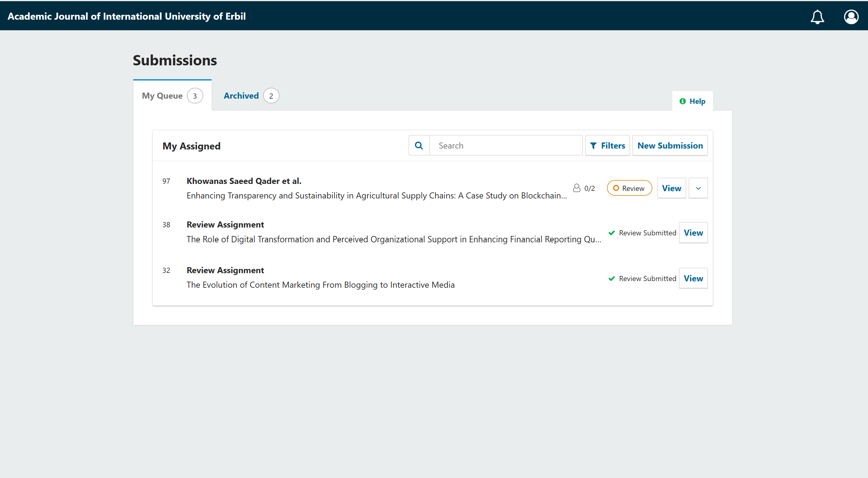Screen dimensions: 868x478
Task: Click the Archived count badge 2
Action: (271, 96)
